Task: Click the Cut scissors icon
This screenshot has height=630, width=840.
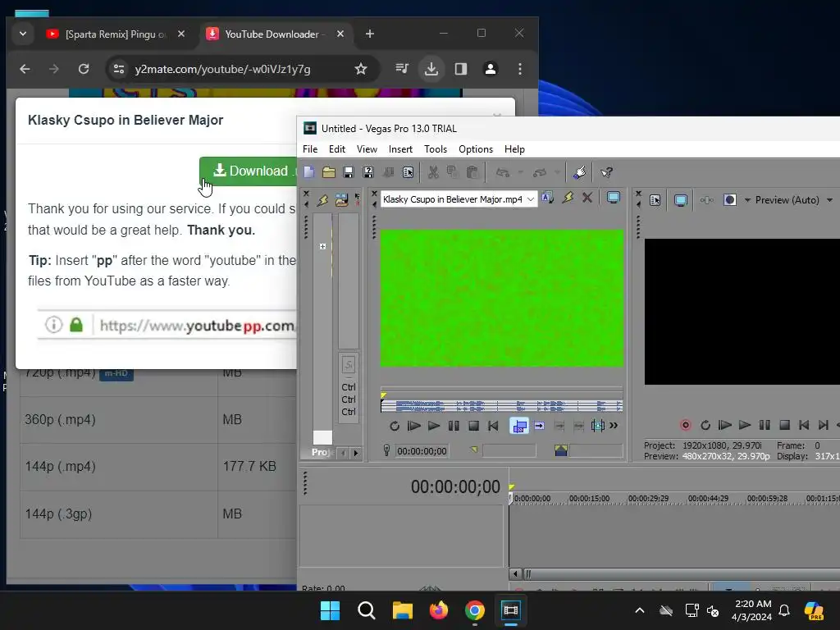Action: click(x=433, y=172)
